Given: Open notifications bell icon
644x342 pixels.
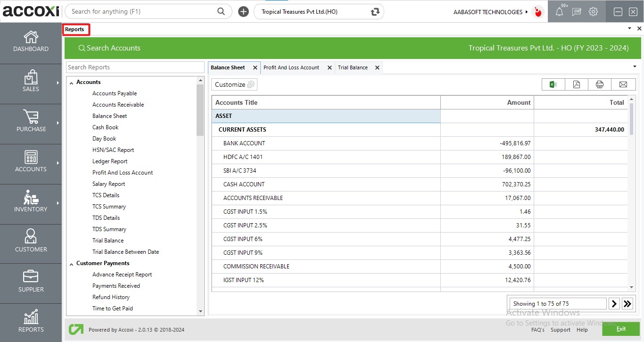Looking at the screenshot, I should coord(559,12).
